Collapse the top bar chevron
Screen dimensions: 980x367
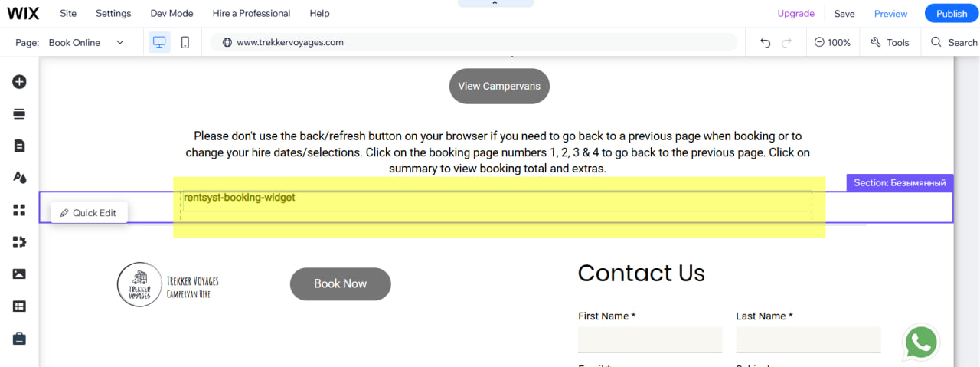(x=495, y=4)
